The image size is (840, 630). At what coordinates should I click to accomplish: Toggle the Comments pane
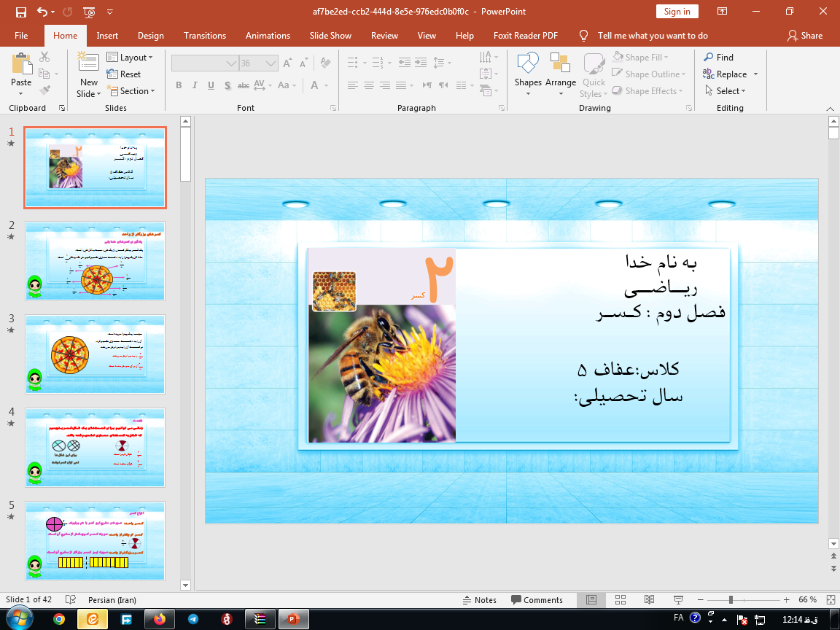[x=537, y=600]
